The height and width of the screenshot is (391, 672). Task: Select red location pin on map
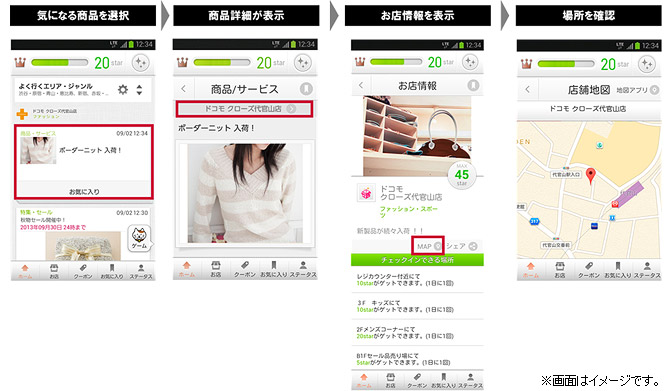pyautogui.click(x=591, y=175)
